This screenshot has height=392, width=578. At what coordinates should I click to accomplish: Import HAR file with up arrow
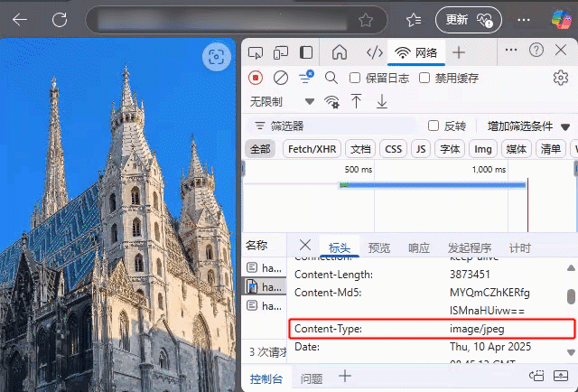[356, 101]
